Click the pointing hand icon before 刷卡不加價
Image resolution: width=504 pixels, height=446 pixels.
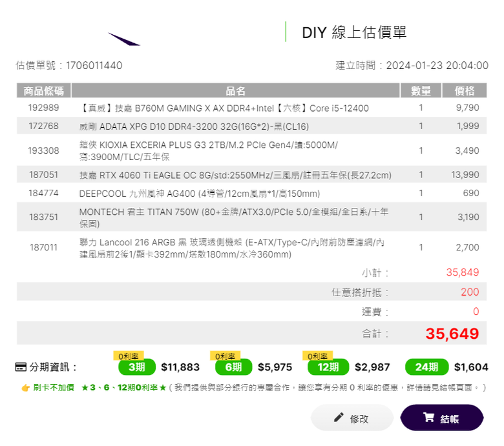pos(26,388)
